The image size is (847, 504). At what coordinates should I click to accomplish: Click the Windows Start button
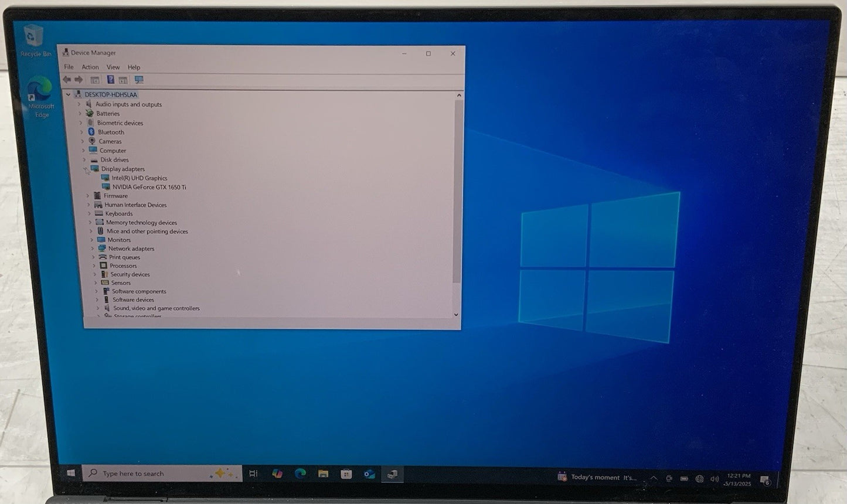click(x=71, y=473)
